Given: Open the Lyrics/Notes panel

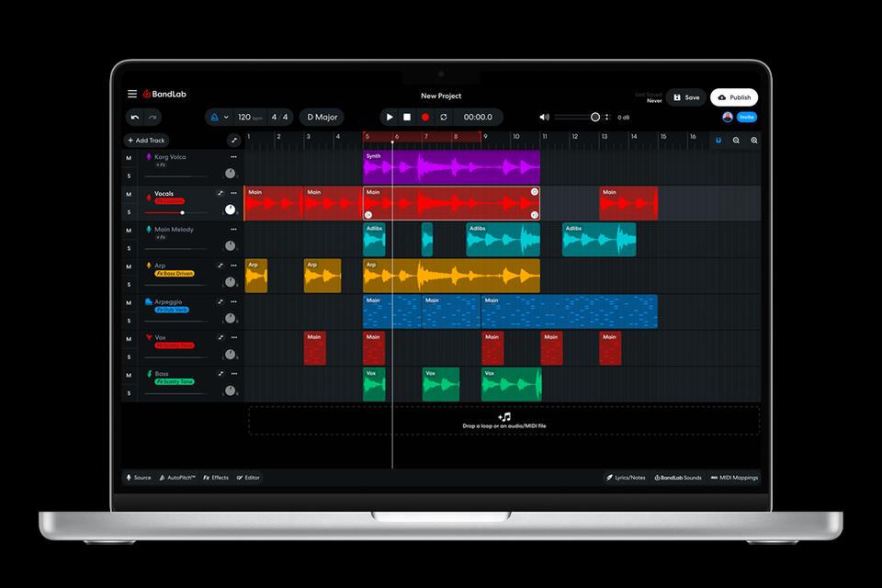Looking at the screenshot, I should pos(626,478).
